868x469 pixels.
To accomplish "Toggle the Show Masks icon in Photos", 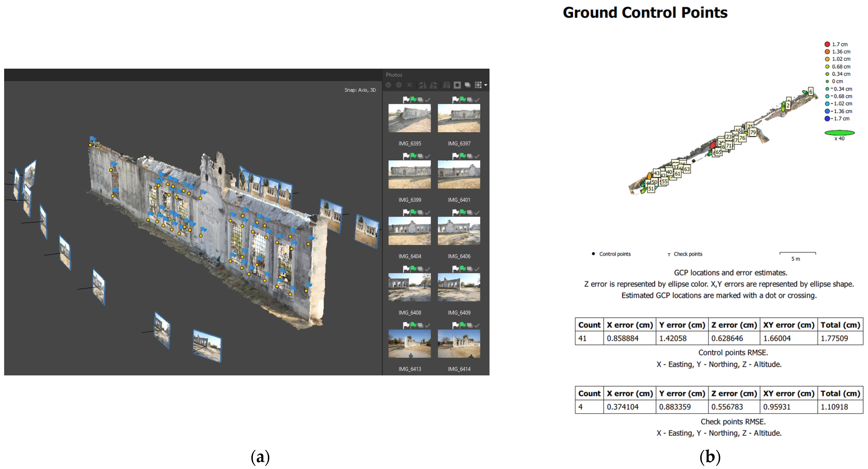I will 457,85.
